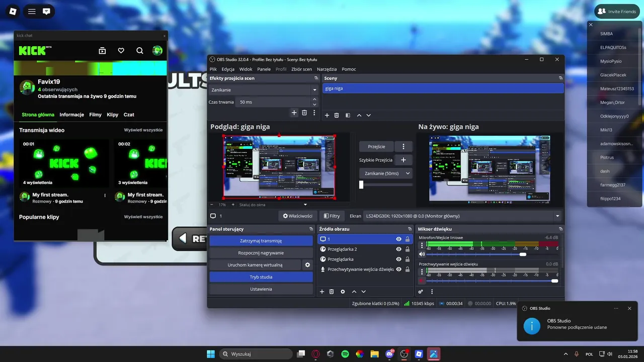Hide Przechwytywanie wejścia dźwięku source eye
644x362 pixels.
398,269
